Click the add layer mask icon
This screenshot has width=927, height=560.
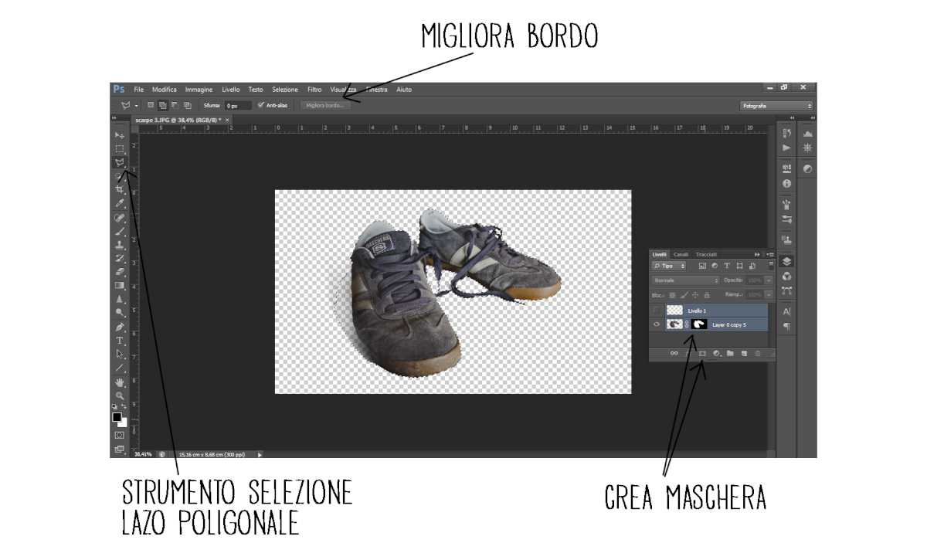(x=703, y=353)
